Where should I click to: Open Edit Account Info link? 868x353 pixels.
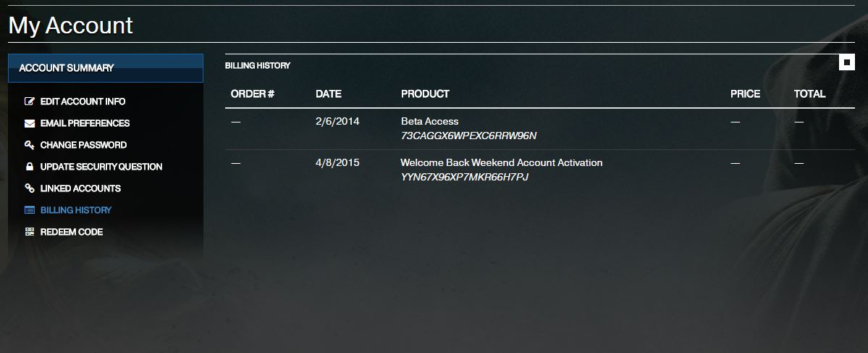83,101
